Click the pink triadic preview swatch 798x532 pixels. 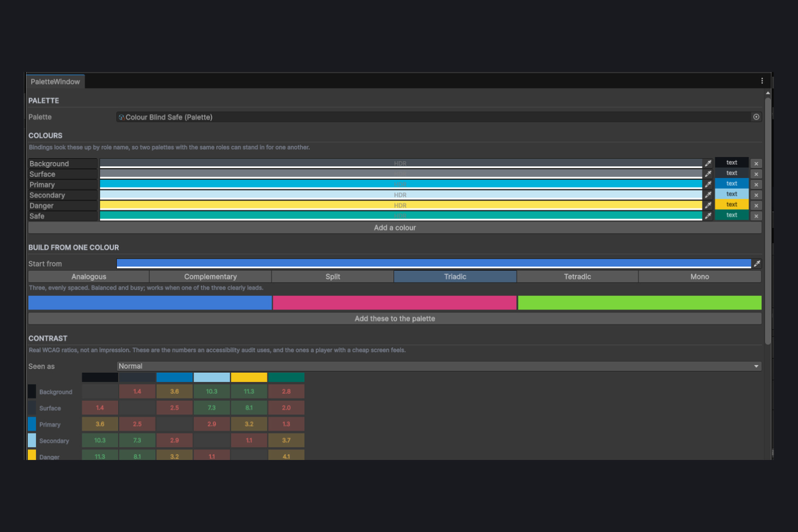pyautogui.click(x=394, y=303)
